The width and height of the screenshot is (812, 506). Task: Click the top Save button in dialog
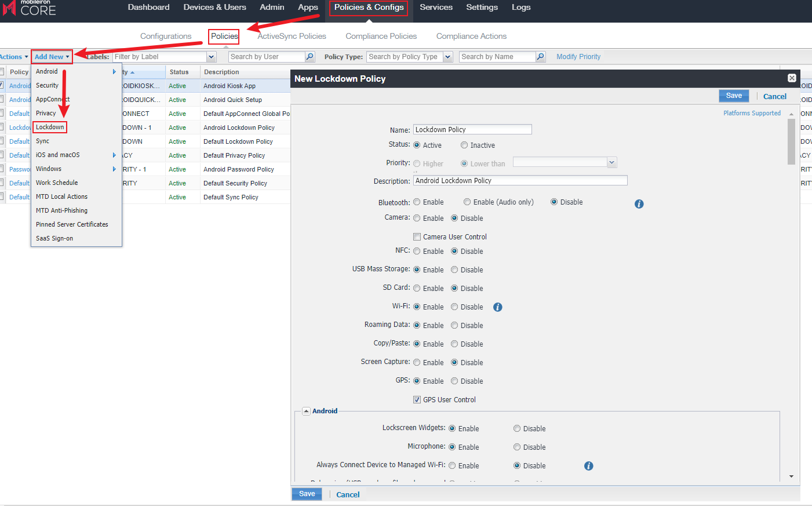tap(734, 96)
